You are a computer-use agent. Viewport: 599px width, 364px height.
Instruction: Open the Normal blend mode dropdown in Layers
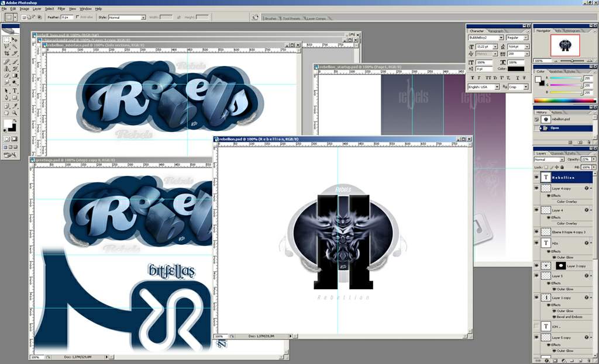click(562, 160)
